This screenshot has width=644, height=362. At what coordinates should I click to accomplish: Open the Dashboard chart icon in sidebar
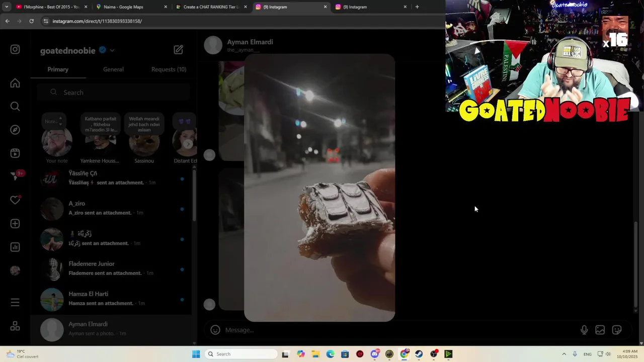click(15, 247)
